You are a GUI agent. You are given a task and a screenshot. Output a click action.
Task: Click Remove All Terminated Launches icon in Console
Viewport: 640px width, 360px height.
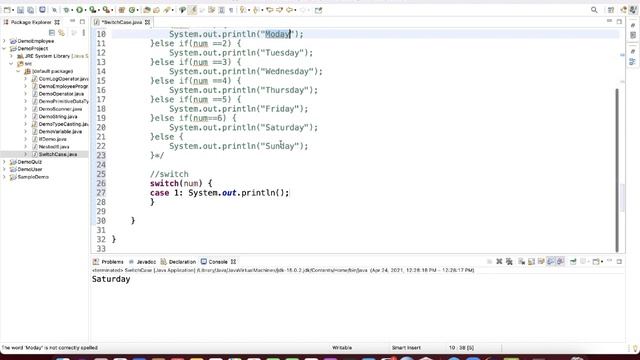click(509, 261)
